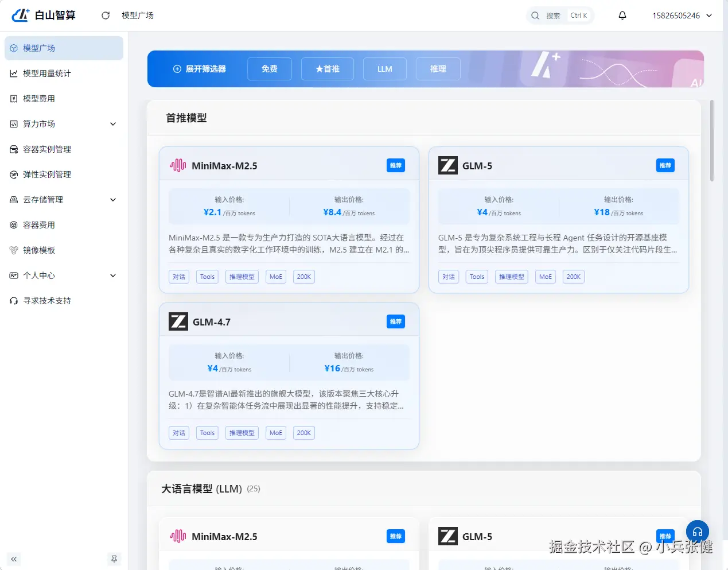This screenshot has height=570, width=728.
Task: Click the 搜索 search field
Action: pos(560,15)
